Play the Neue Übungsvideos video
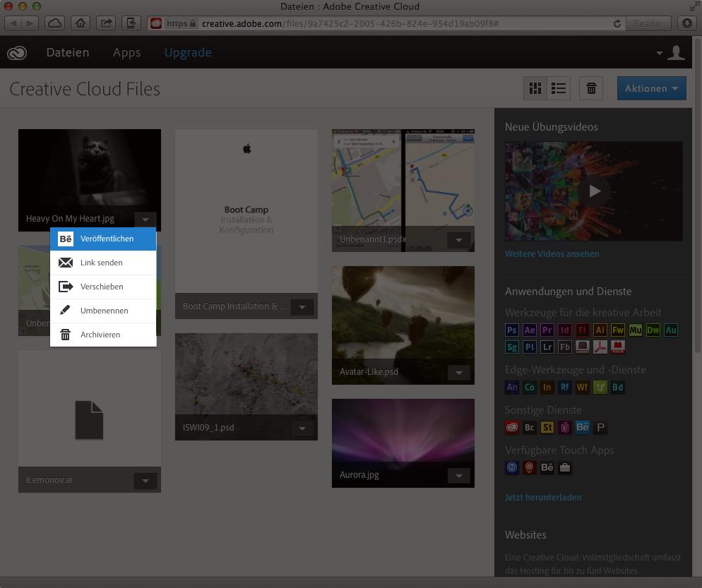Screen dimensions: 702x588 [x=594, y=191]
